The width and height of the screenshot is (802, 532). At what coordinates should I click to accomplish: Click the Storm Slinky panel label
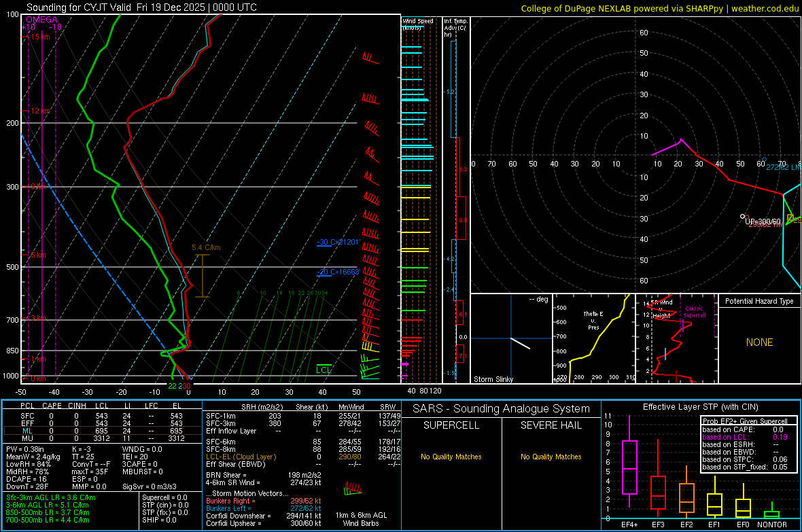click(x=493, y=379)
